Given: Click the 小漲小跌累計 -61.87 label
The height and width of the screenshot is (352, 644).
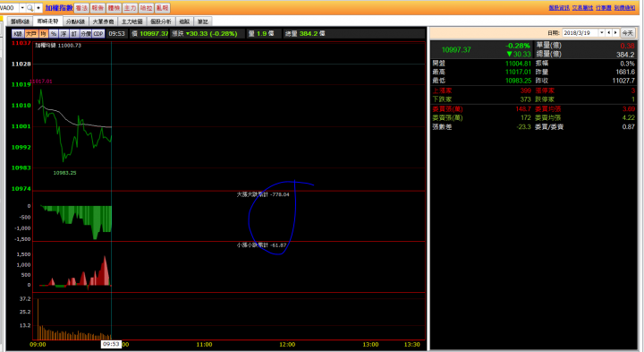Looking at the screenshot, I should (261, 245).
